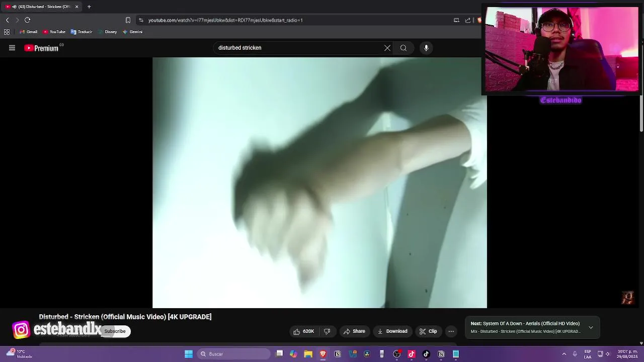Image resolution: width=644 pixels, height=362 pixels.
Task: Open Task View in taskbar
Action: click(279, 354)
